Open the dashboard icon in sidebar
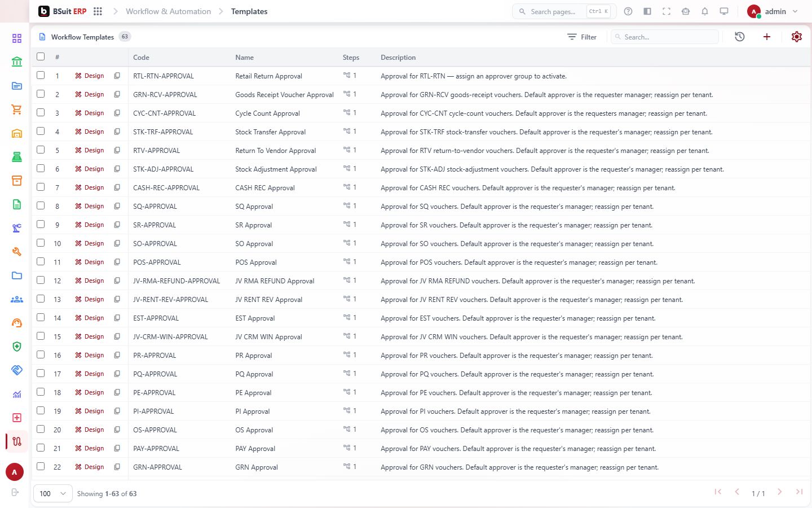812x508 pixels. 17,38
